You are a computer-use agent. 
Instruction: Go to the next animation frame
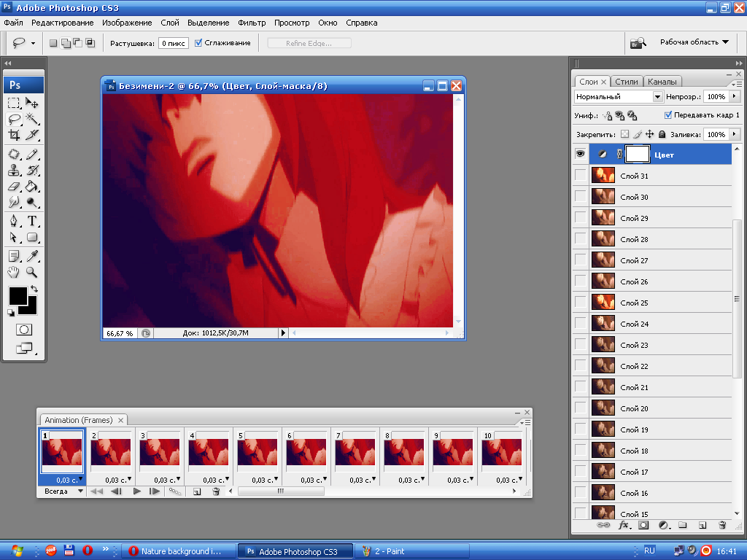coord(155,491)
